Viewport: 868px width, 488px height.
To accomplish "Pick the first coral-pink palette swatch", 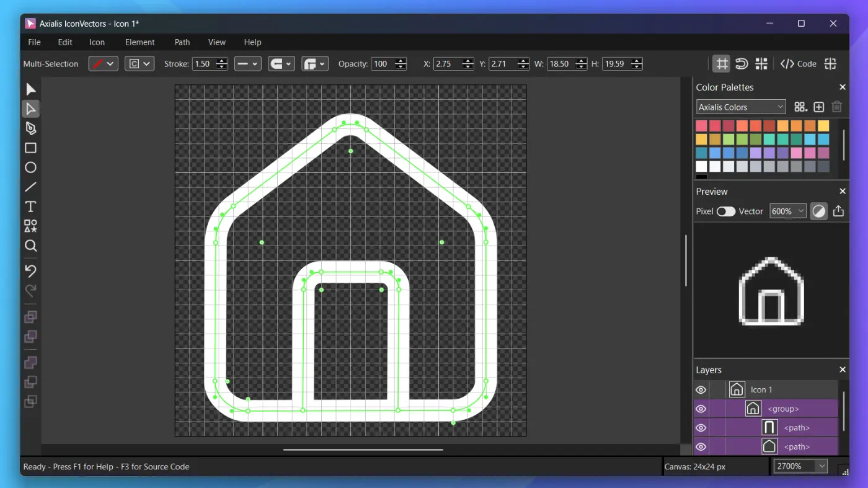I will [701, 126].
